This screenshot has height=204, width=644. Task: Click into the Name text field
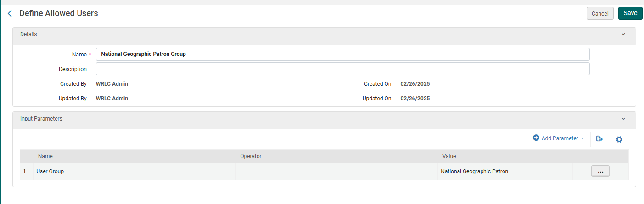coord(342,54)
